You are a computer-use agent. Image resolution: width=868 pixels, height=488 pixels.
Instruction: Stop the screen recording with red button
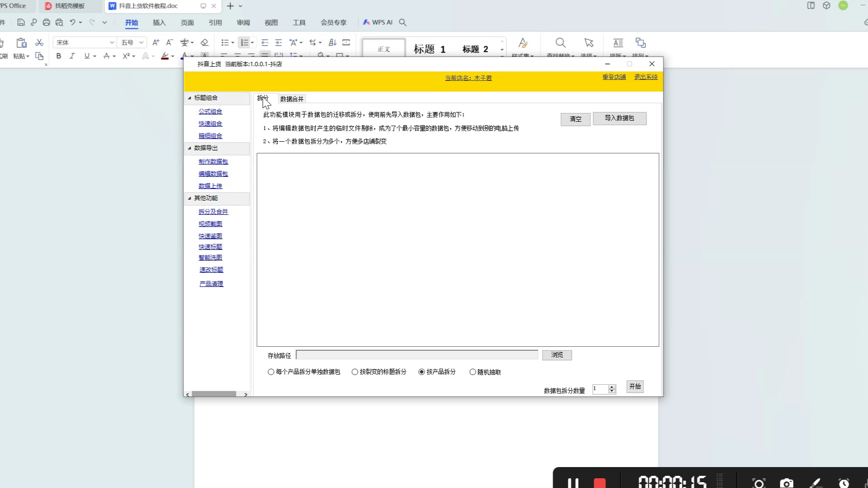point(599,483)
